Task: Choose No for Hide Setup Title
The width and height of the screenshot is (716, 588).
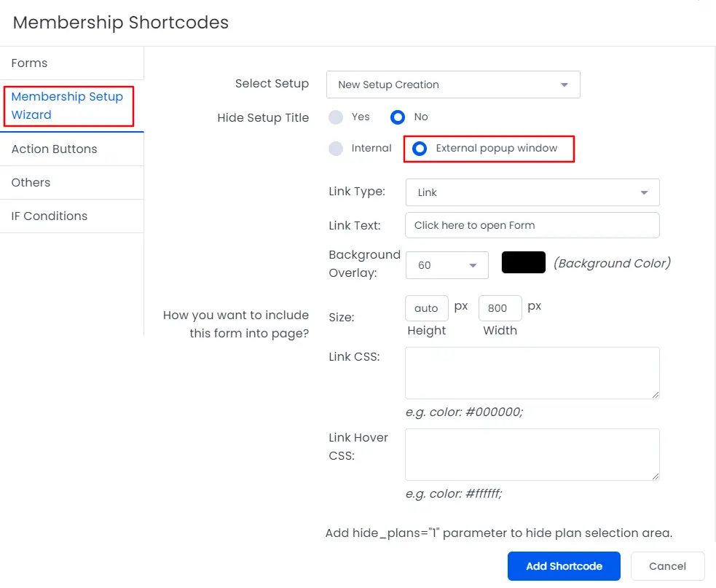Action: point(398,117)
